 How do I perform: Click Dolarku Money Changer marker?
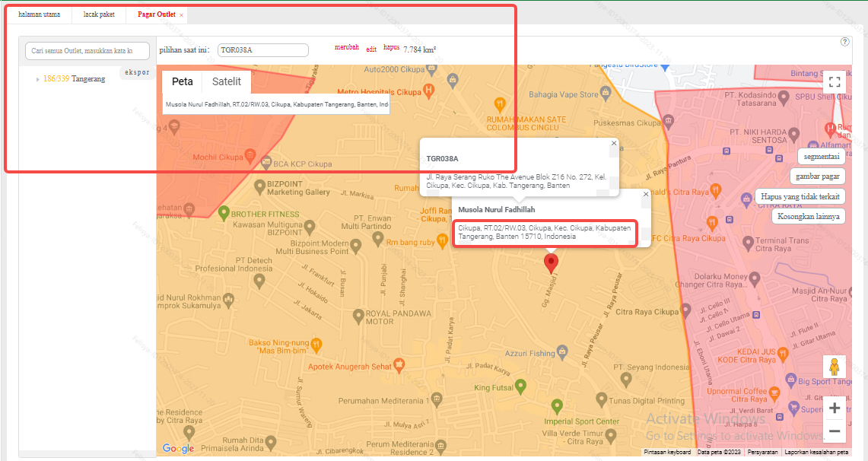(754, 278)
